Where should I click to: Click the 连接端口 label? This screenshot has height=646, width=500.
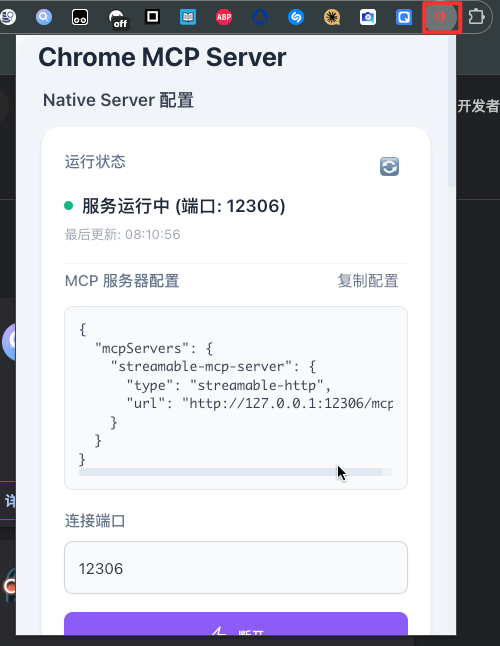[95, 521]
